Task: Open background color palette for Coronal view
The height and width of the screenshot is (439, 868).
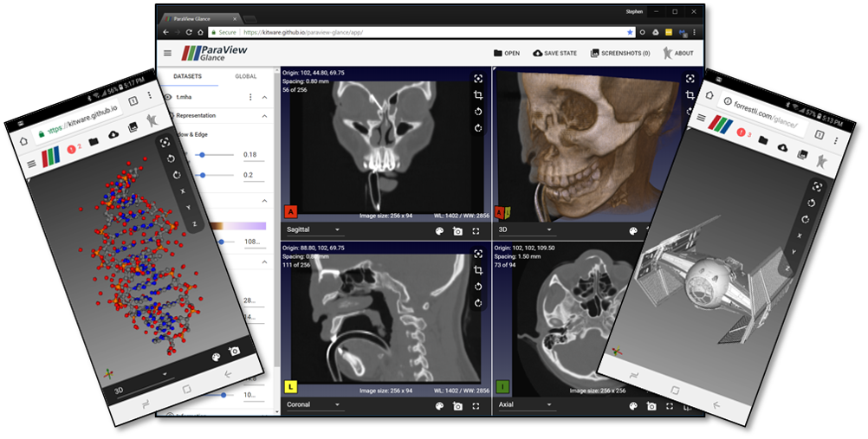Action: click(439, 406)
